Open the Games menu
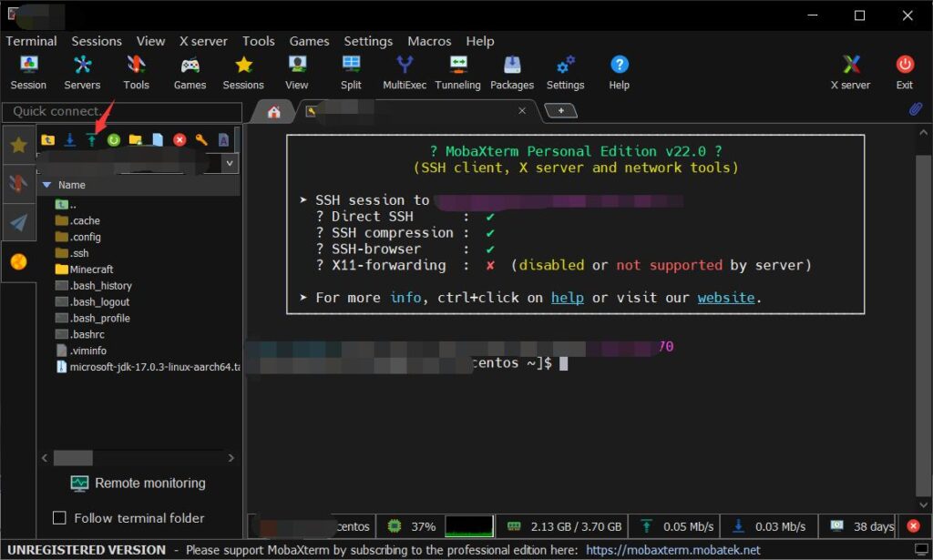This screenshot has height=560, width=933. [309, 41]
